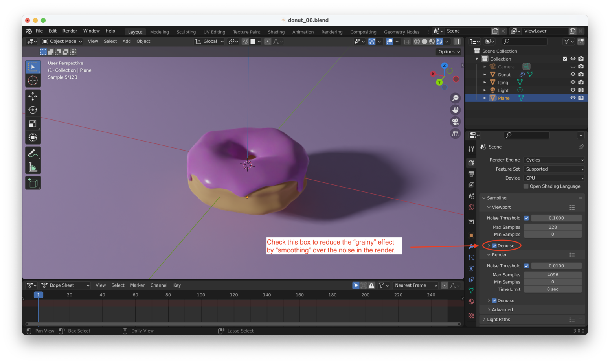The image size is (610, 364).
Task: Open the Options panel in the viewport
Action: tap(448, 51)
